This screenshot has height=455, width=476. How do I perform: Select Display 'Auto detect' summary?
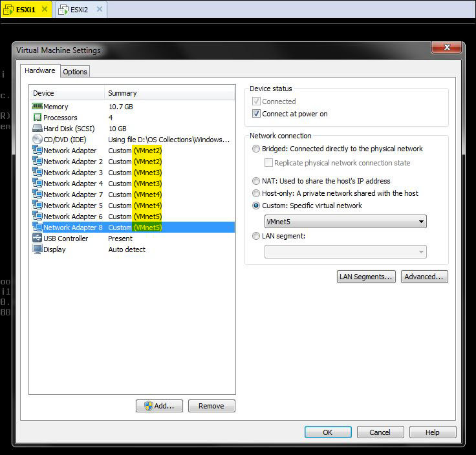point(127,249)
